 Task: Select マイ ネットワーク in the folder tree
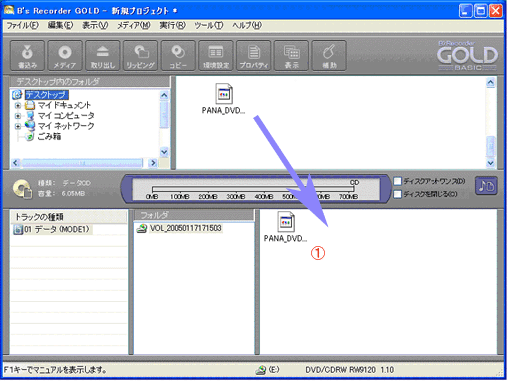pyautogui.click(x=66, y=126)
